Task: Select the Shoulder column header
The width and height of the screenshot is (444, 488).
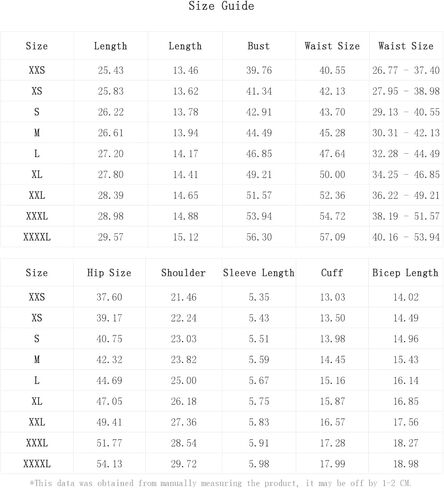Action: pyautogui.click(x=183, y=273)
